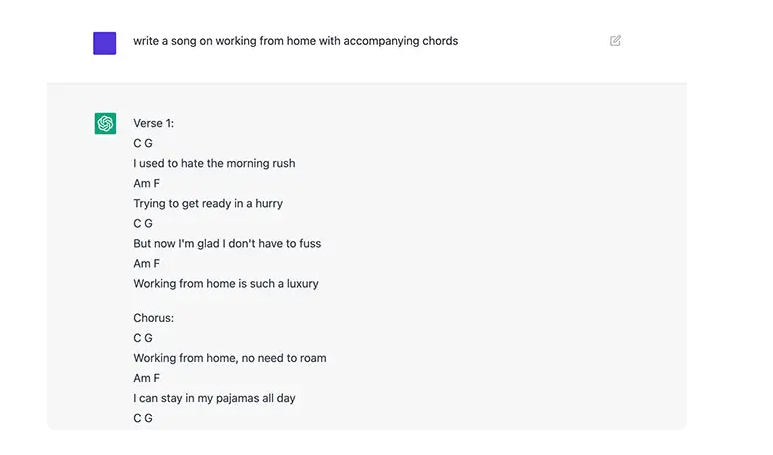The height and width of the screenshot is (455, 773).
Task: Click the 'C G' chords directly below 'Chorus:'
Action: [143, 338]
